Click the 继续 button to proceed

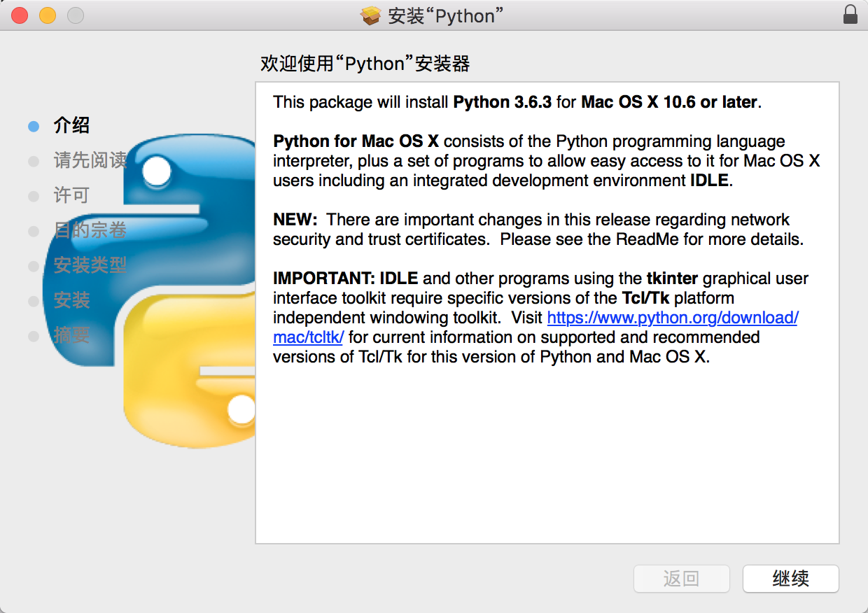(x=790, y=579)
